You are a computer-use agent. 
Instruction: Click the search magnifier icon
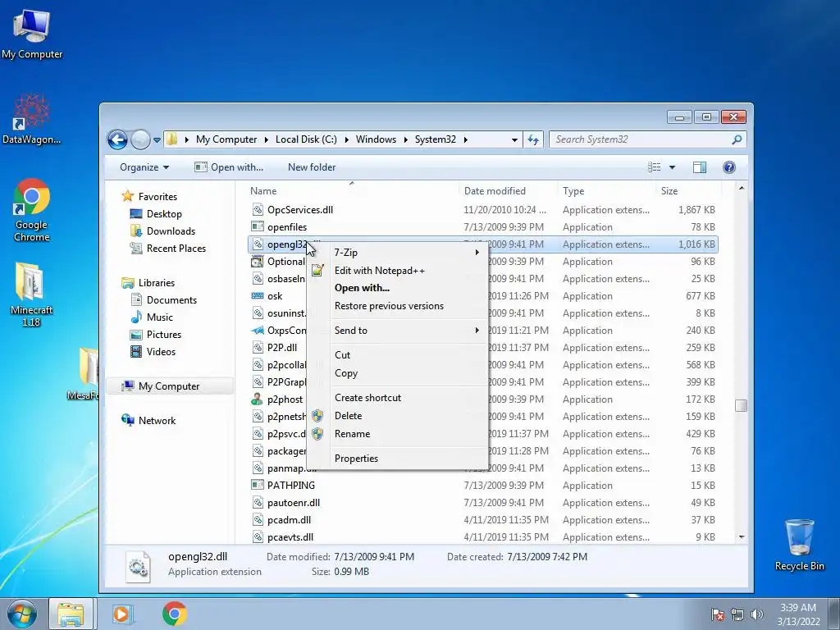[x=737, y=139]
